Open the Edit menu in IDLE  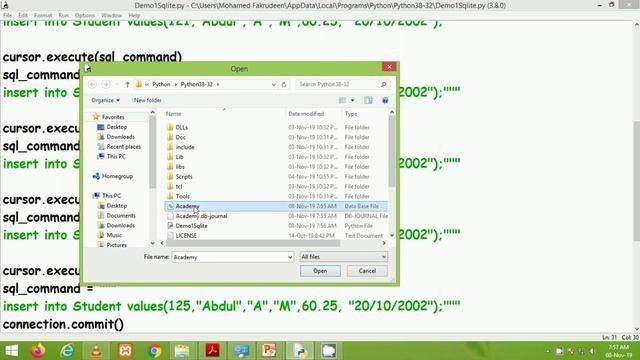[x=23, y=15]
